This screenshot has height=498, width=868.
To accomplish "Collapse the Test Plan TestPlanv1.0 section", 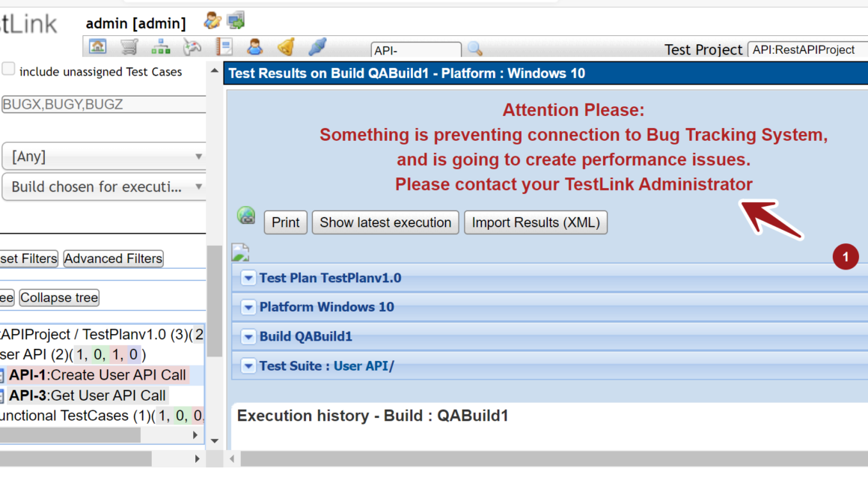I will [249, 279].
